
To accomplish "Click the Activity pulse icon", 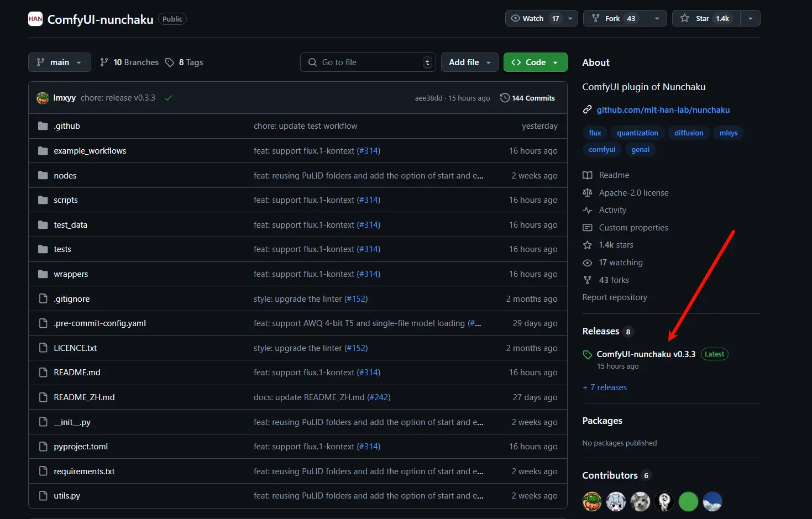I will [x=587, y=210].
